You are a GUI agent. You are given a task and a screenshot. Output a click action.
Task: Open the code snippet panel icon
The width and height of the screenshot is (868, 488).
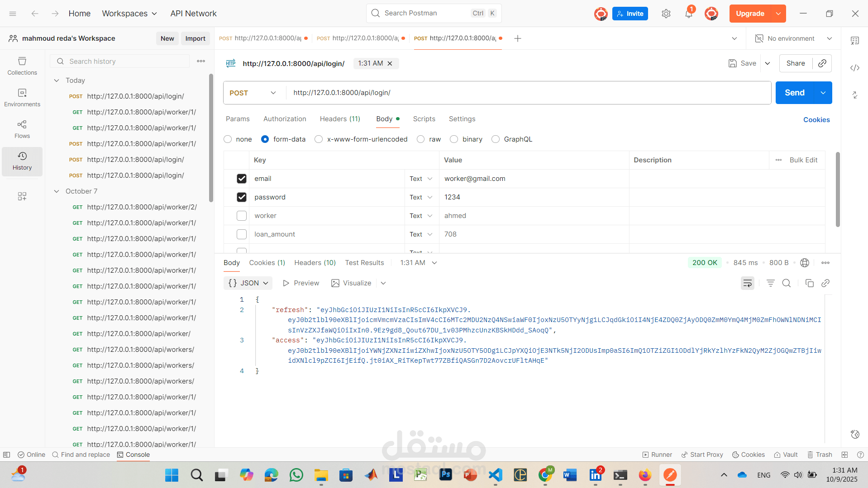click(x=854, y=68)
